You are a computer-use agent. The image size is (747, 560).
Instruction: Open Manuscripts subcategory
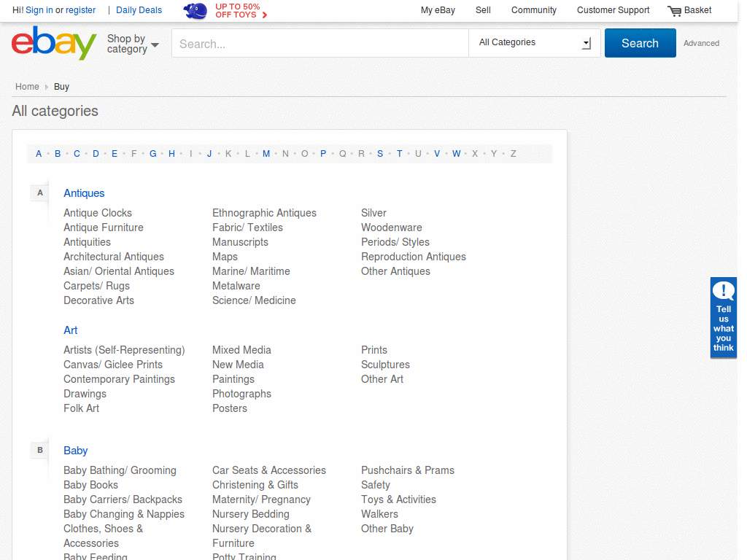click(240, 242)
